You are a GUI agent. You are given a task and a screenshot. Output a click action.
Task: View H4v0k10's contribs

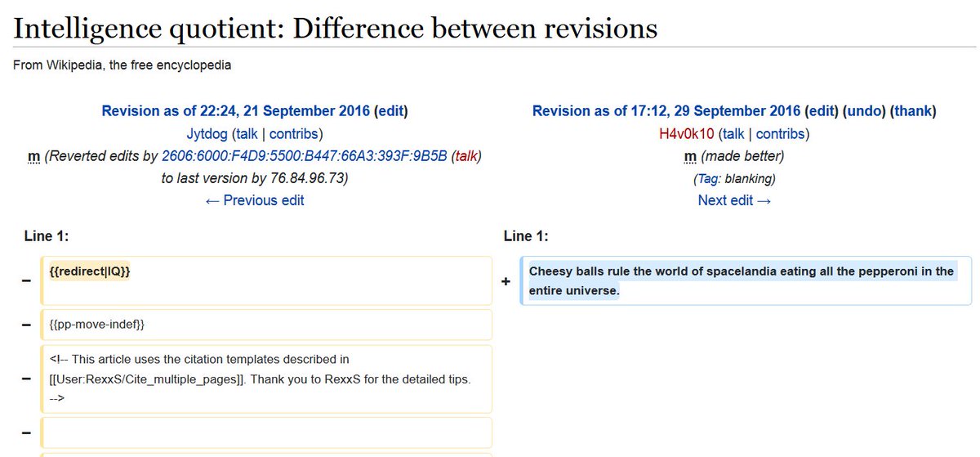(780, 134)
